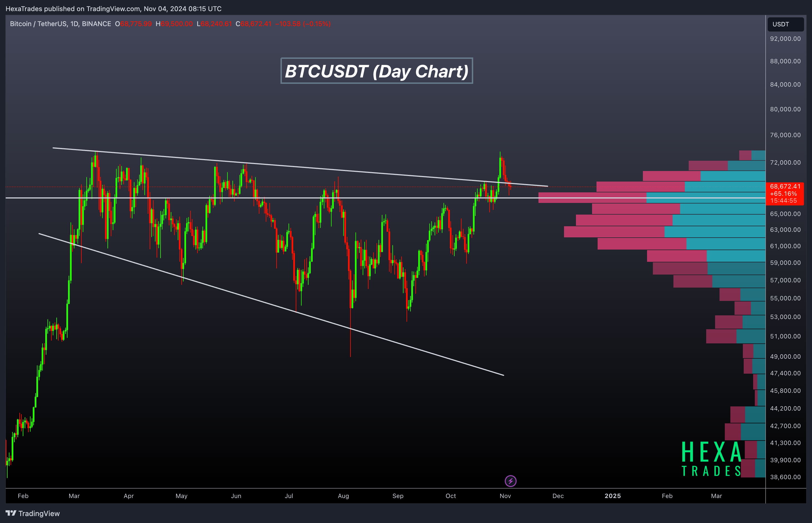Click the Mar label after 2025

pos(716,496)
